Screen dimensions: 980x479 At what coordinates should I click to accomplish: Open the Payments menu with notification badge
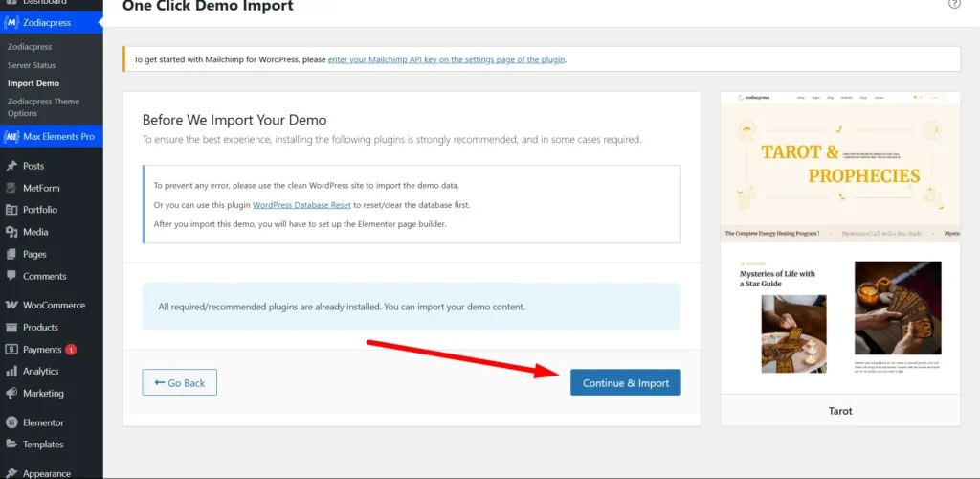pyautogui.click(x=43, y=350)
